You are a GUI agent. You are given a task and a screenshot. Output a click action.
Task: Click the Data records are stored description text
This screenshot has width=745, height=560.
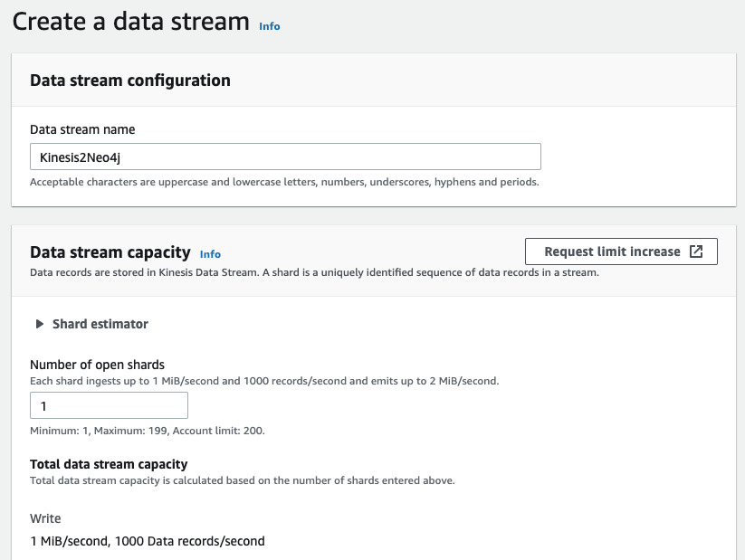coord(314,272)
